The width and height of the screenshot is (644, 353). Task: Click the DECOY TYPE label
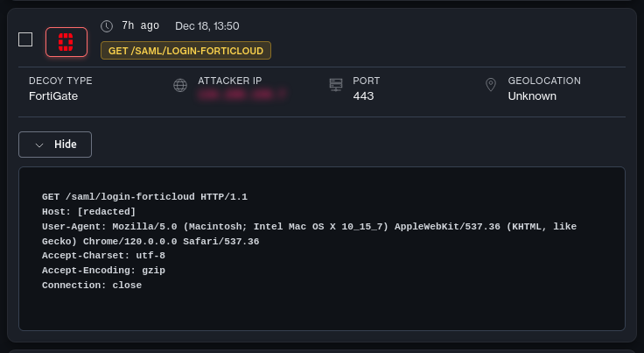point(60,81)
